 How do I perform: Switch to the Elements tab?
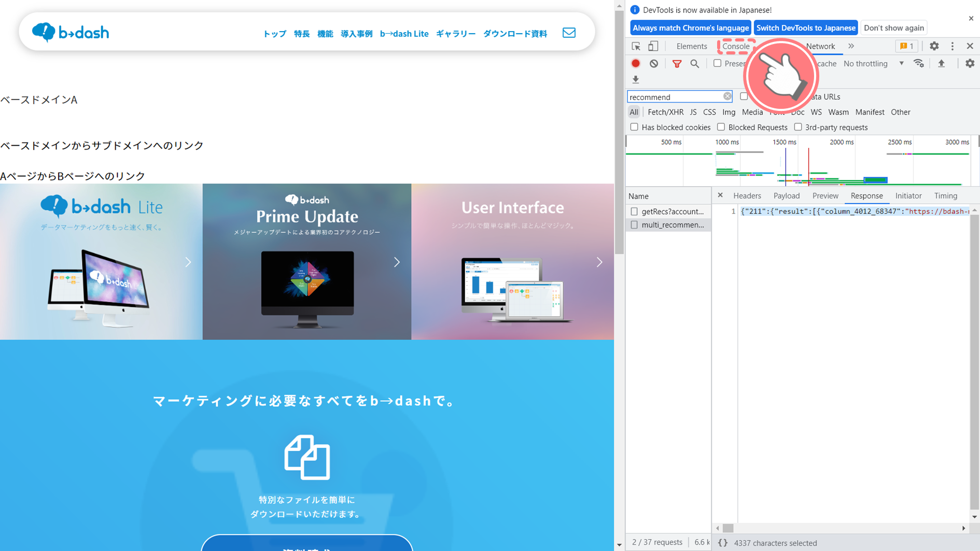point(692,46)
